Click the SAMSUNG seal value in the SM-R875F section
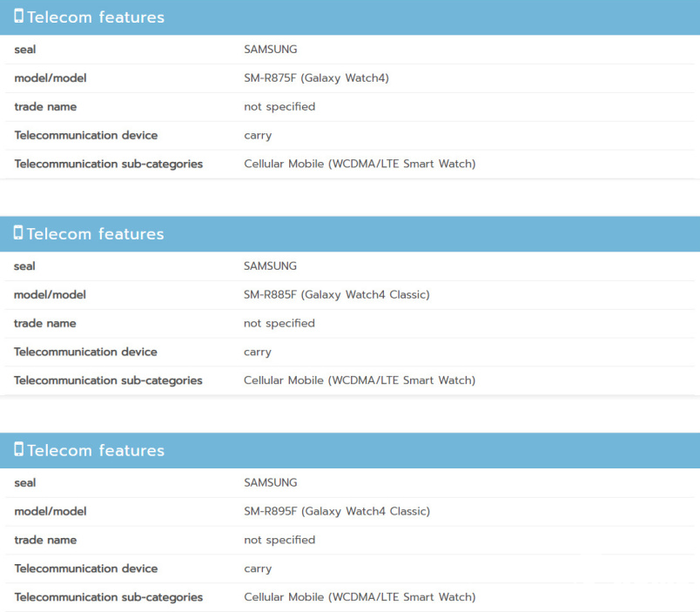 tap(270, 50)
